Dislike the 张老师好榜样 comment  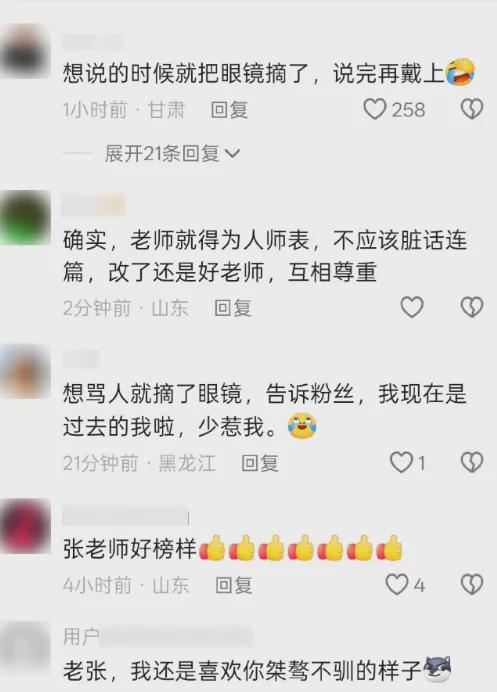(472, 584)
